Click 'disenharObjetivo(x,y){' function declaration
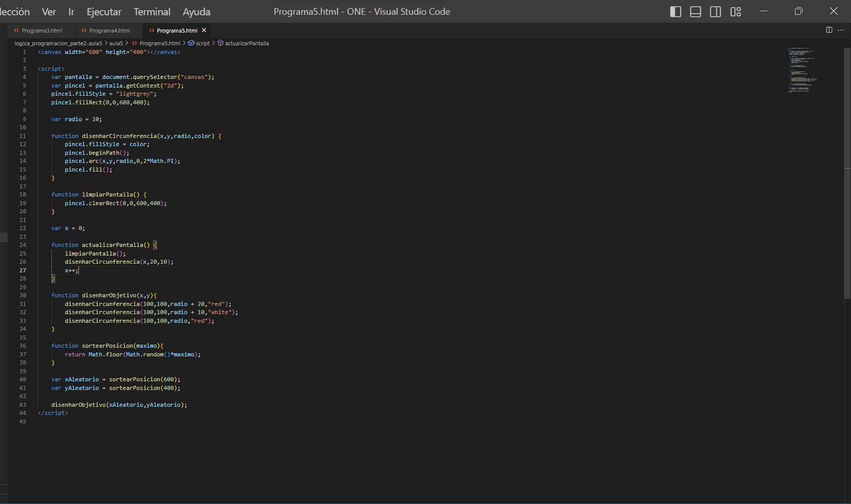Image resolution: width=851 pixels, height=504 pixels. (x=119, y=295)
